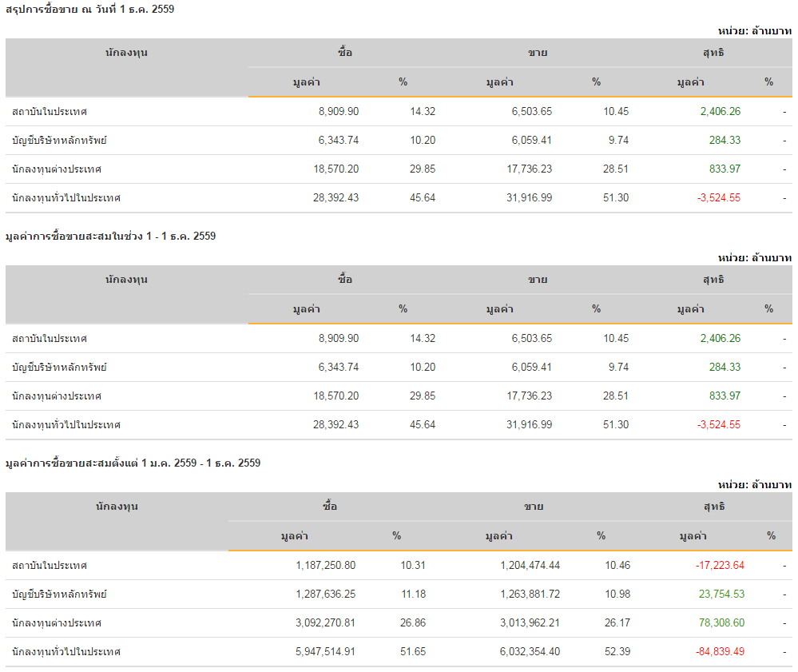798x672 pixels.
Task: Click the ซื้อ header in the bottom table
Action: click(x=330, y=507)
